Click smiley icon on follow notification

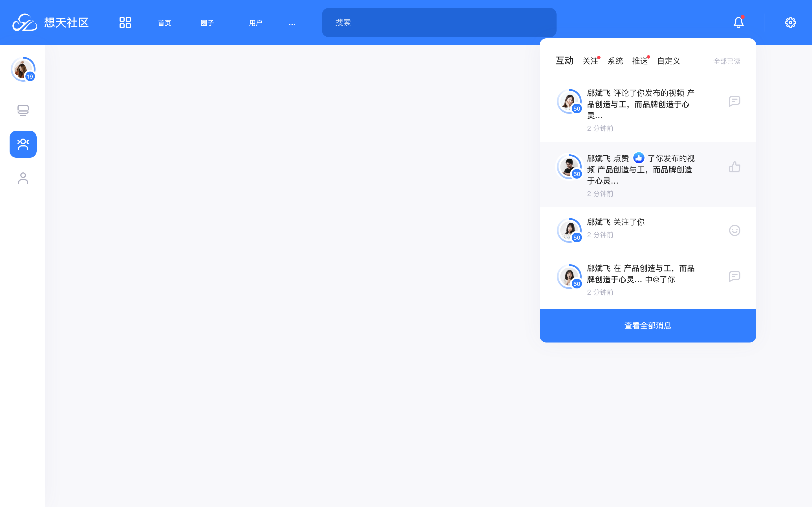[x=734, y=230]
